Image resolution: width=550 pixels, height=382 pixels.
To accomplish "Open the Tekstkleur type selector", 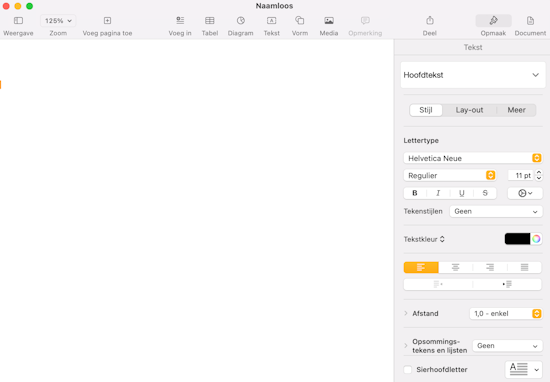I will (x=424, y=239).
